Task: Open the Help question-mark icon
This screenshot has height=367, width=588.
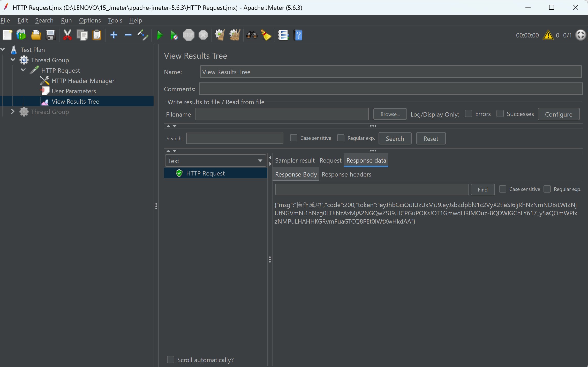Action: click(x=298, y=35)
